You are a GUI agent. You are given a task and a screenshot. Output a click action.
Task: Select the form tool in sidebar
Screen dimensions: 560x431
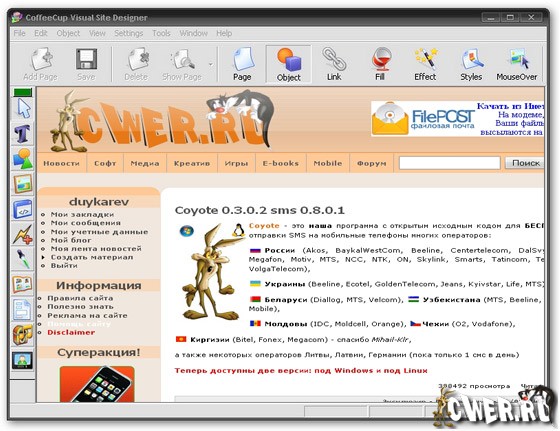click(23, 309)
